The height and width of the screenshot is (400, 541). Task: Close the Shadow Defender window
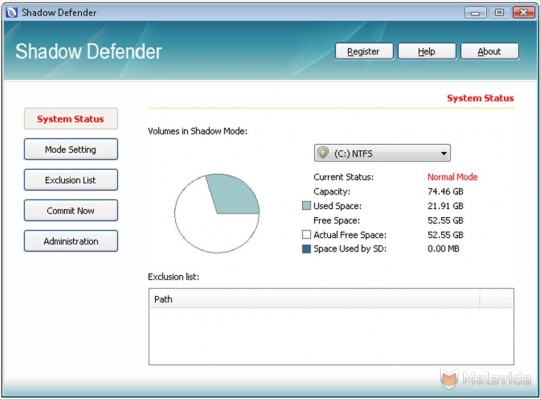523,13
